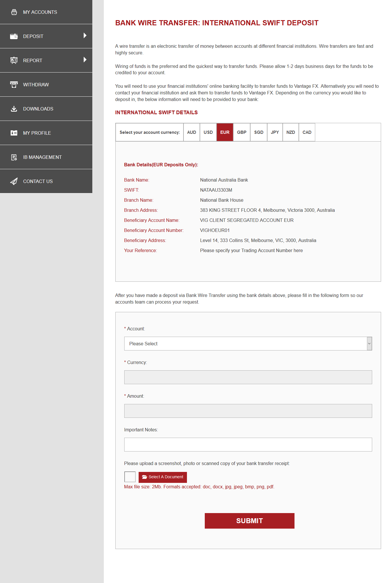Click the empty document preview box
This screenshot has height=583, width=392.
pyautogui.click(x=130, y=477)
